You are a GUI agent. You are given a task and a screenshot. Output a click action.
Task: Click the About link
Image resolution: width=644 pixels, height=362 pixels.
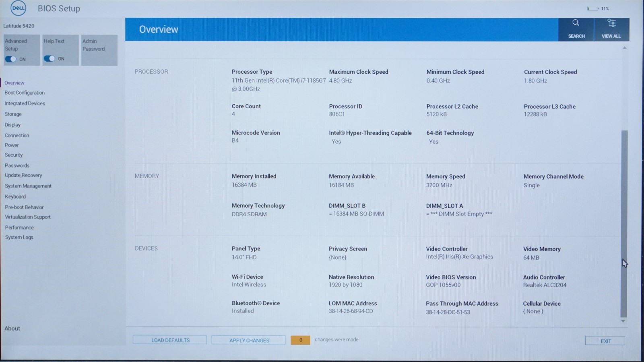pyautogui.click(x=12, y=329)
